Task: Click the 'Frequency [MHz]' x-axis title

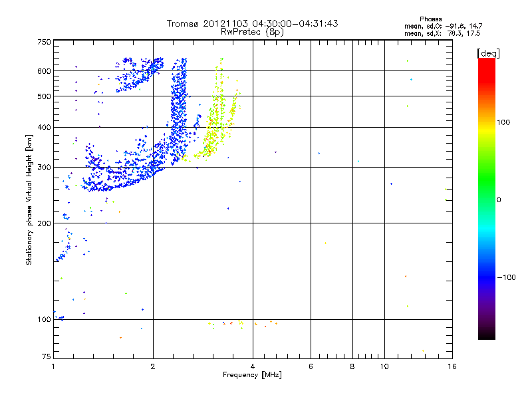Action: tap(252, 375)
